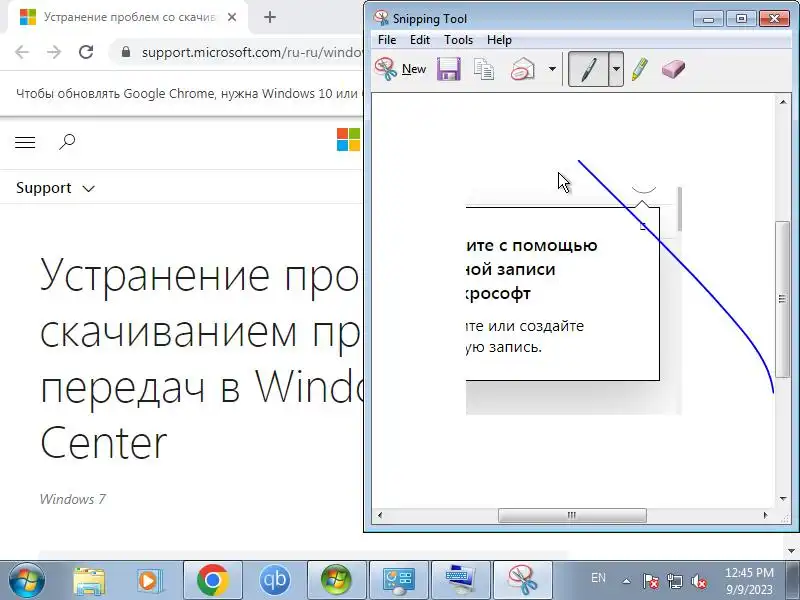This screenshot has height=600, width=800.
Task: Open the Send Snip dropdown arrow
Action: (x=552, y=69)
